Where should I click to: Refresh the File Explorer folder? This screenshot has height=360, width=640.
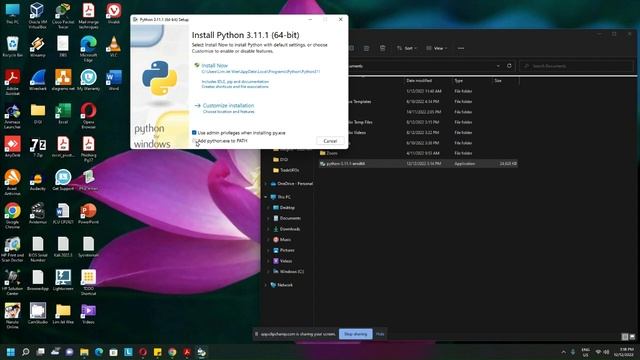[x=509, y=66]
